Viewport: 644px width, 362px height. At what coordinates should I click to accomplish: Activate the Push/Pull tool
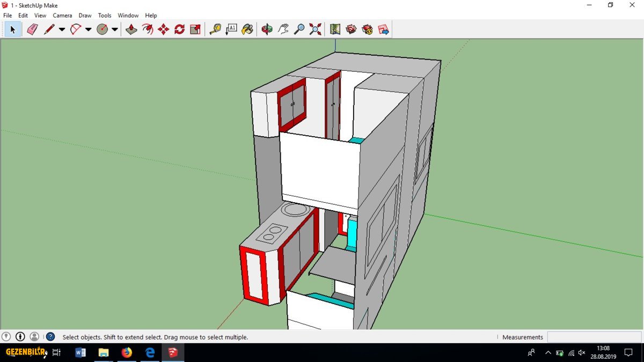click(131, 29)
